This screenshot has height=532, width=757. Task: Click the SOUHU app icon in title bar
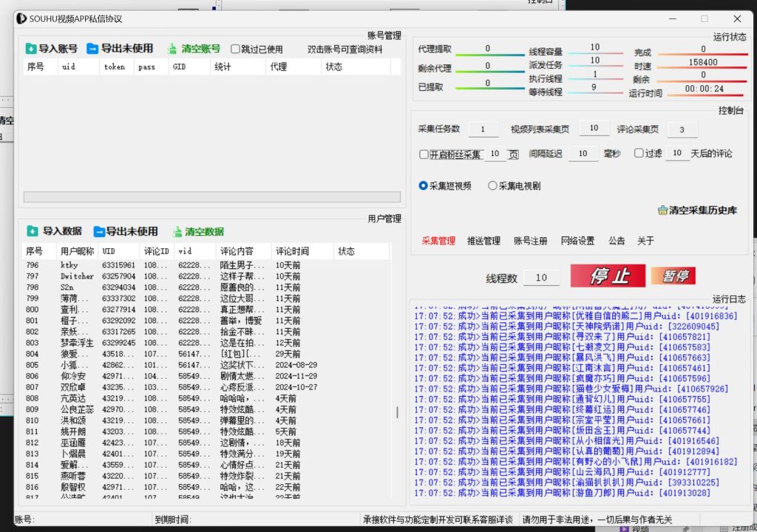point(22,18)
